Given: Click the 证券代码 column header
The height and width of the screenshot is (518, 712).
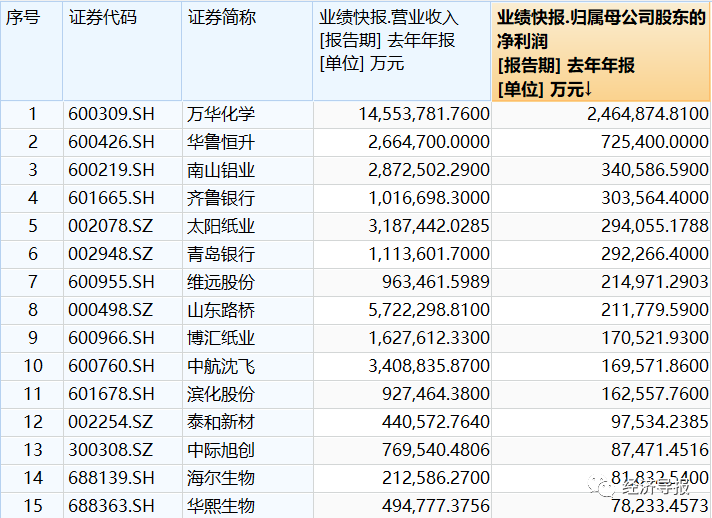Looking at the screenshot, I should pyautogui.click(x=122, y=51).
